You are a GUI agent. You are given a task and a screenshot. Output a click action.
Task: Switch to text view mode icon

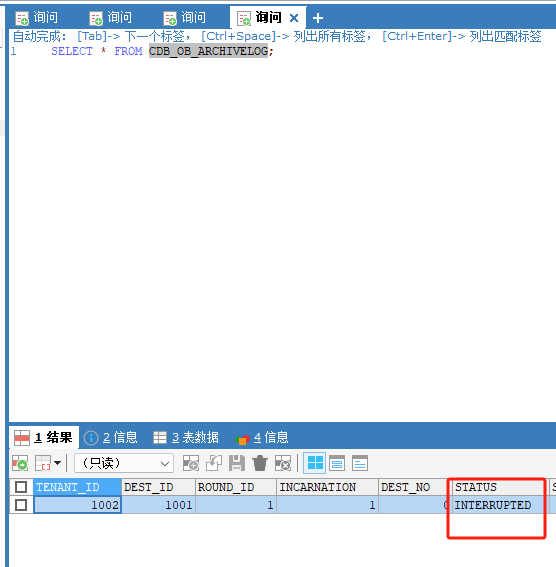(x=360, y=463)
